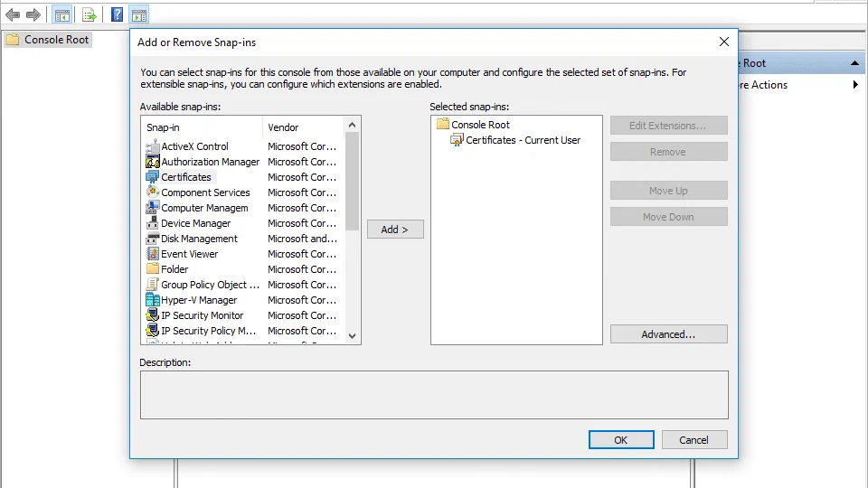Click the Show/Hide Console Tree icon
The width and height of the screenshot is (868, 488).
[x=62, y=15]
